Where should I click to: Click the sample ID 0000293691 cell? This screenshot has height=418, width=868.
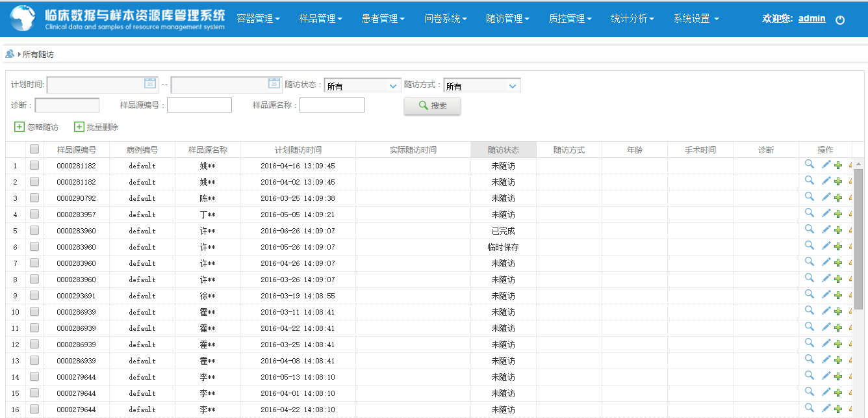[77, 296]
